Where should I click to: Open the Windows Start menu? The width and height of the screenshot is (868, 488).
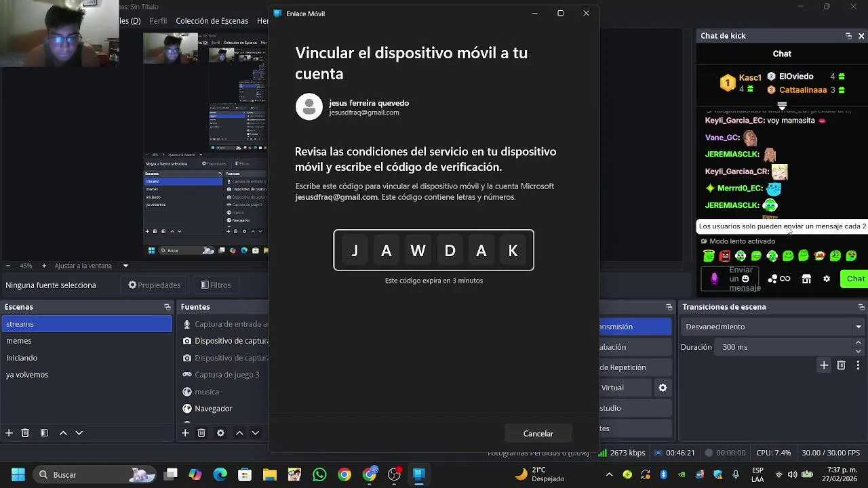(18, 474)
